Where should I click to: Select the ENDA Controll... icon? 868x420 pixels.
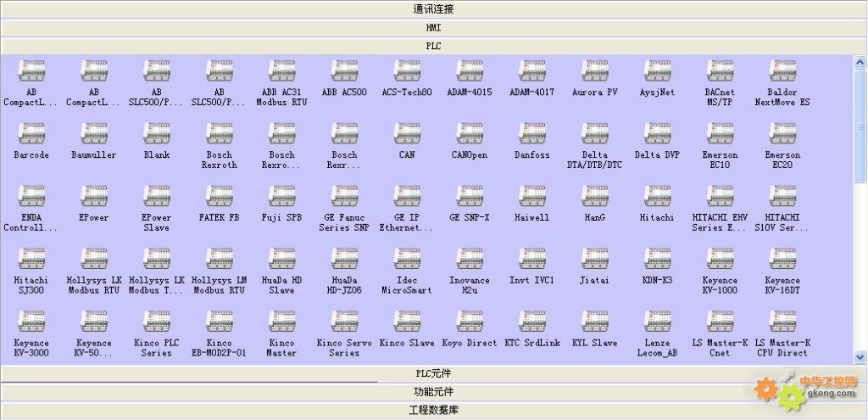tap(31, 196)
